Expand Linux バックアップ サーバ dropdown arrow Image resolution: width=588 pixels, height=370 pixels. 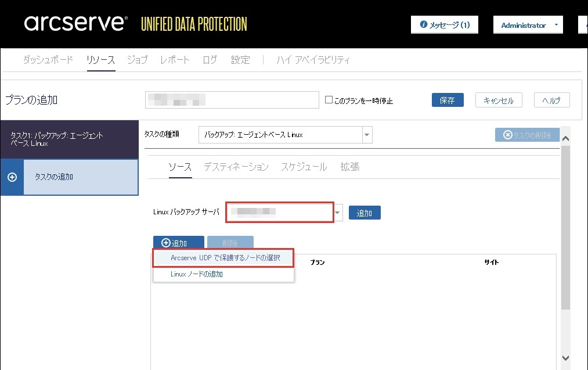(x=338, y=213)
